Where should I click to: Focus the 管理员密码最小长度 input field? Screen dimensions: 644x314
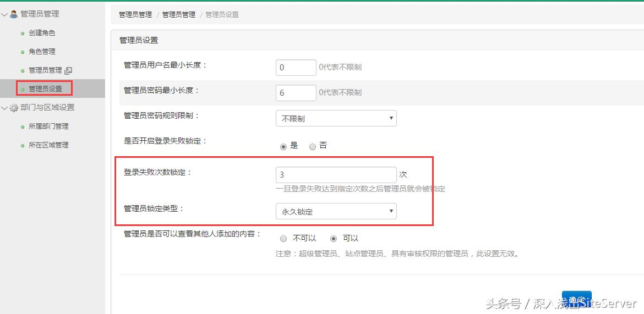[x=296, y=93]
